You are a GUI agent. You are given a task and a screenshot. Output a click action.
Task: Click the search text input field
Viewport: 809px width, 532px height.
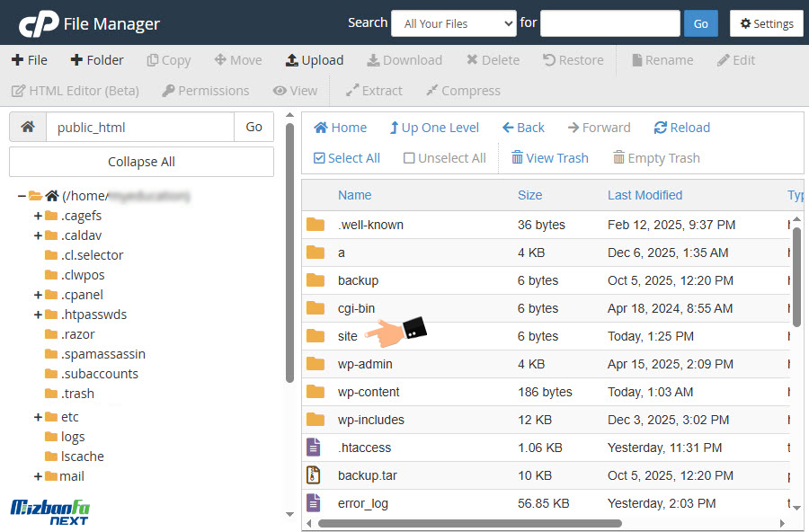pyautogui.click(x=609, y=23)
